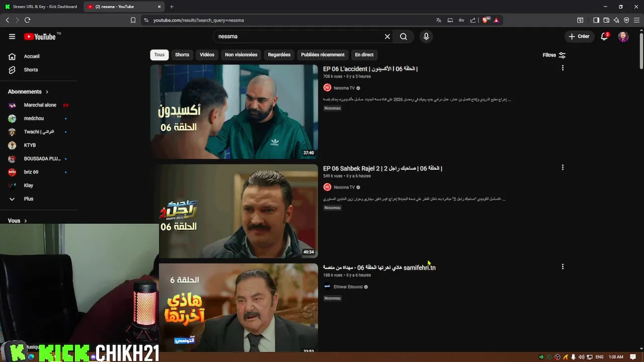
Task: Reload the page in the browser
Action: [27, 20]
